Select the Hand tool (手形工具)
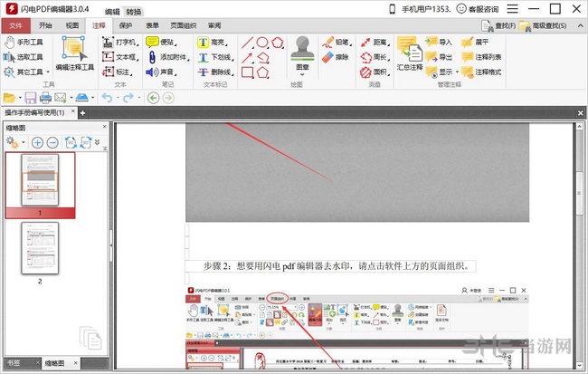This screenshot has height=374, width=588. [24, 42]
